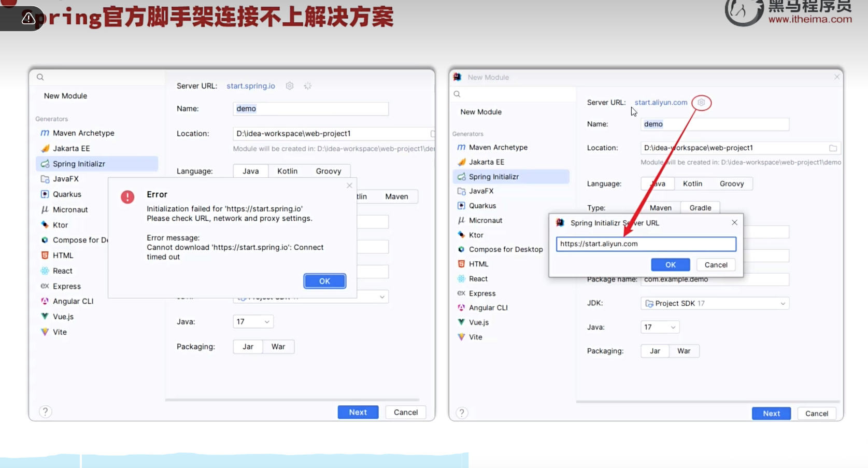This screenshot has width=868, height=468.
Task: Select New Module item in right dialog
Action: coord(481,112)
